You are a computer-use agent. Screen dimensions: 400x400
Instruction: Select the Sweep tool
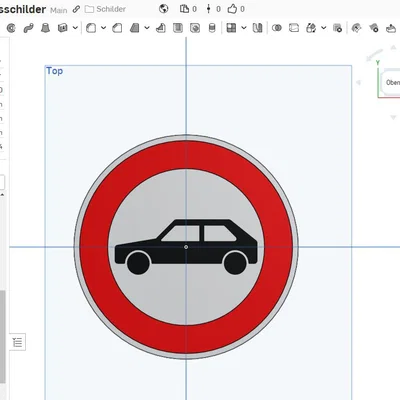[x=28, y=28]
